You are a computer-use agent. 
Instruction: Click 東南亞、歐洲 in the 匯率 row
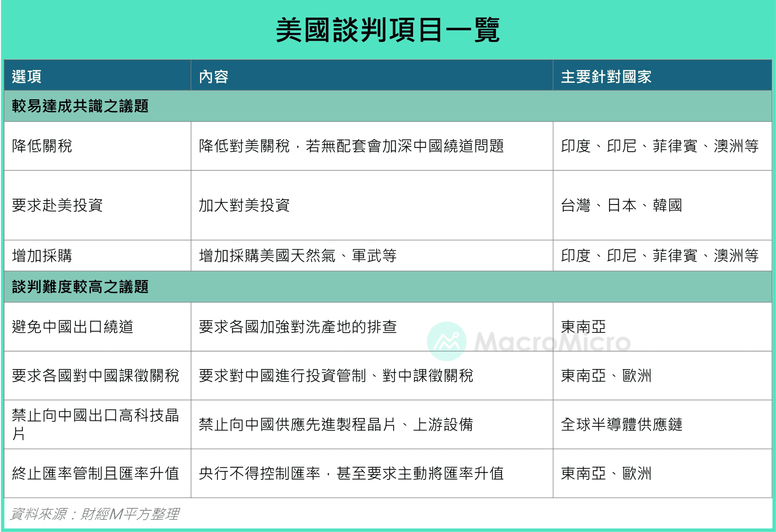point(606,473)
